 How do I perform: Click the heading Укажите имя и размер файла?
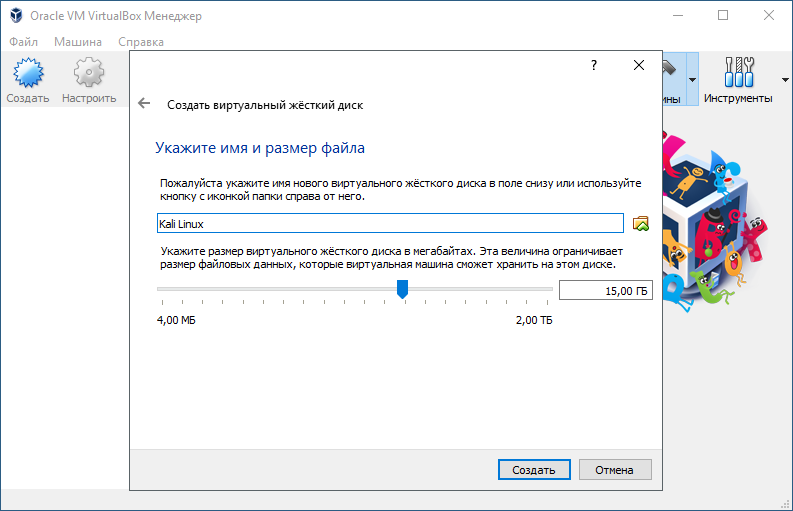(x=260, y=148)
